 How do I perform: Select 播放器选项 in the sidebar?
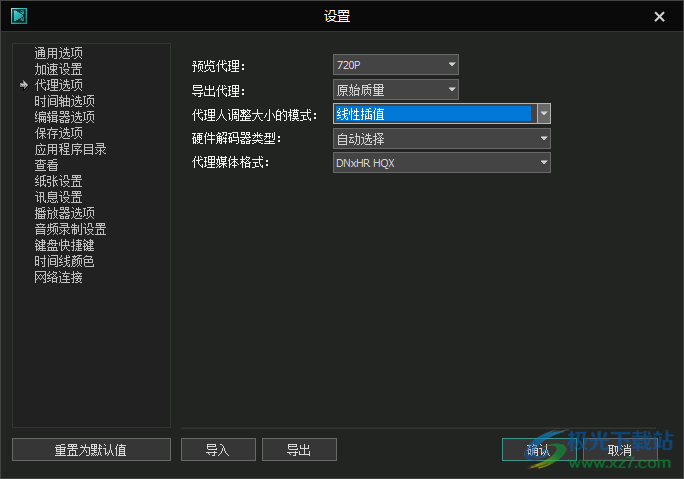pyautogui.click(x=65, y=213)
